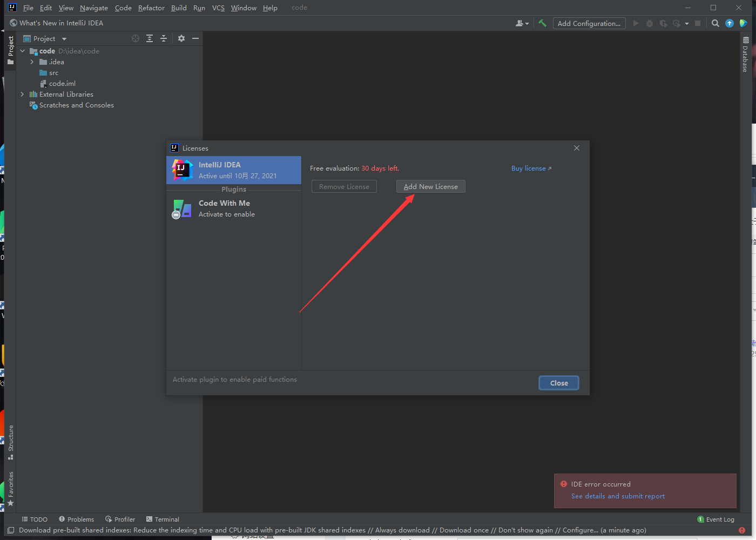This screenshot has width=756, height=540.
Task: Click 'Don't show again' in status bar
Action: tap(526, 530)
